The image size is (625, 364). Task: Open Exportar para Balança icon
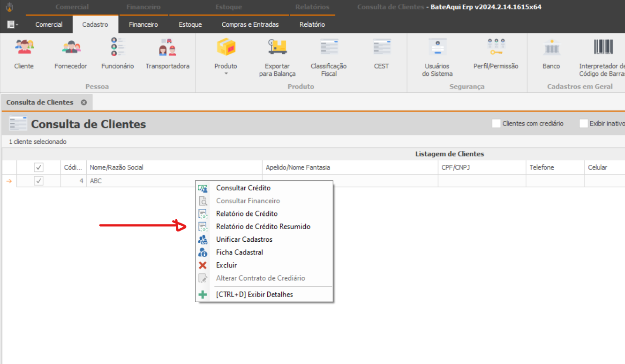[277, 47]
